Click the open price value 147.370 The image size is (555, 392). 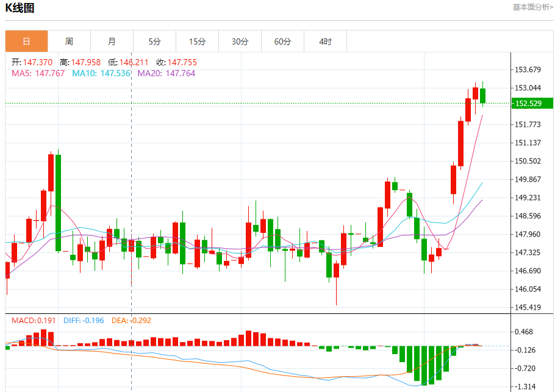click(x=38, y=62)
